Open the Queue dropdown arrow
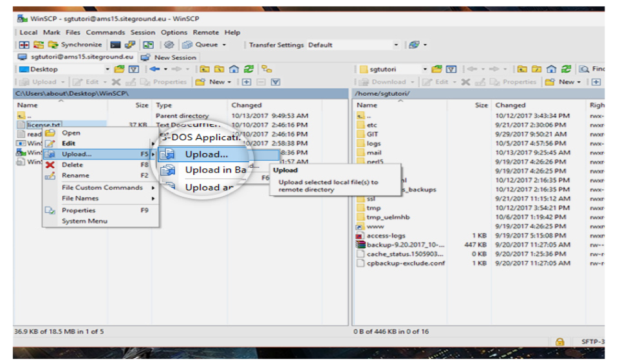The height and width of the screenshot is (364, 627). tap(224, 45)
